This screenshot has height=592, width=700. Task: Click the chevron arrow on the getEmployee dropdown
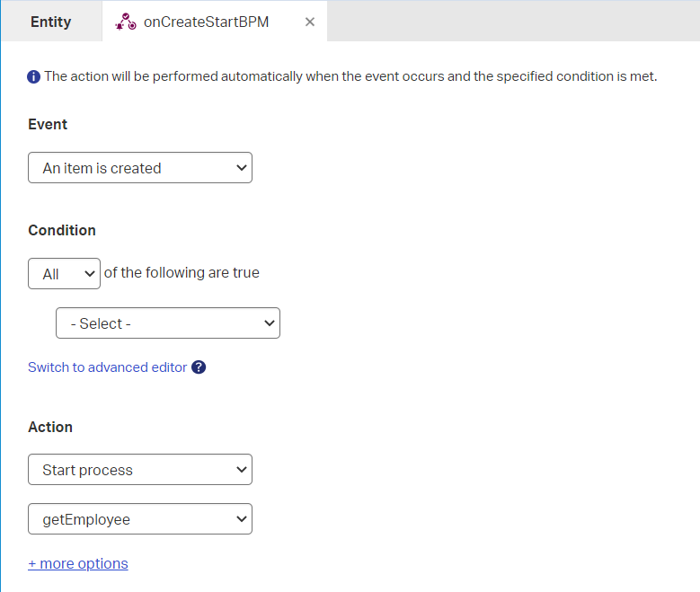tap(240, 519)
